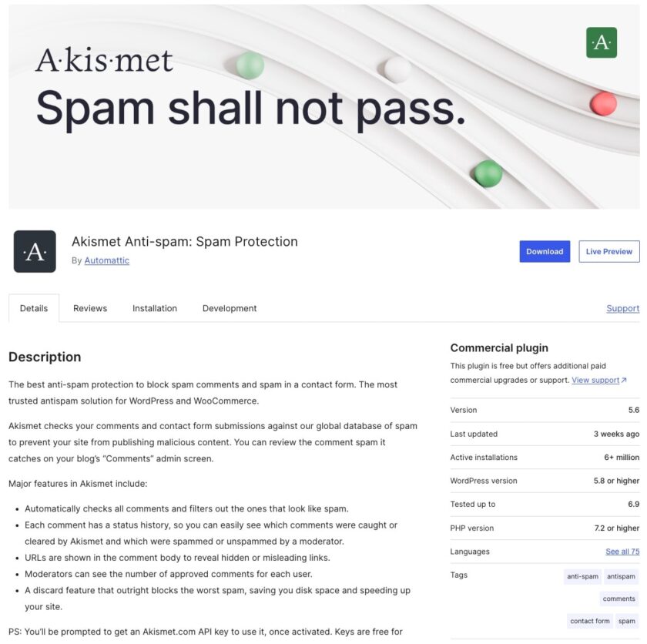
Task: Open the Development tab
Action: coord(230,308)
